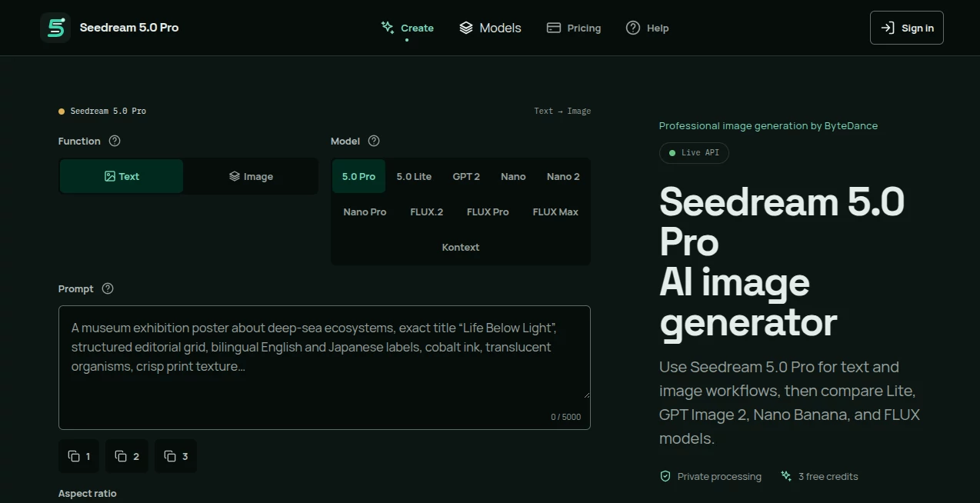This screenshot has height=503, width=980.
Task: Click the layers icon beside Models
Action: click(466, 28)
